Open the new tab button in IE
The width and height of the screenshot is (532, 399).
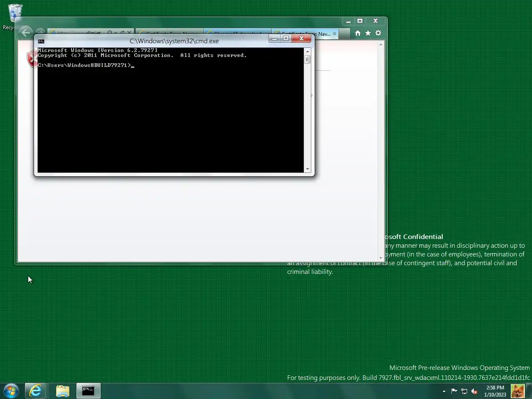tap(345, 34)
